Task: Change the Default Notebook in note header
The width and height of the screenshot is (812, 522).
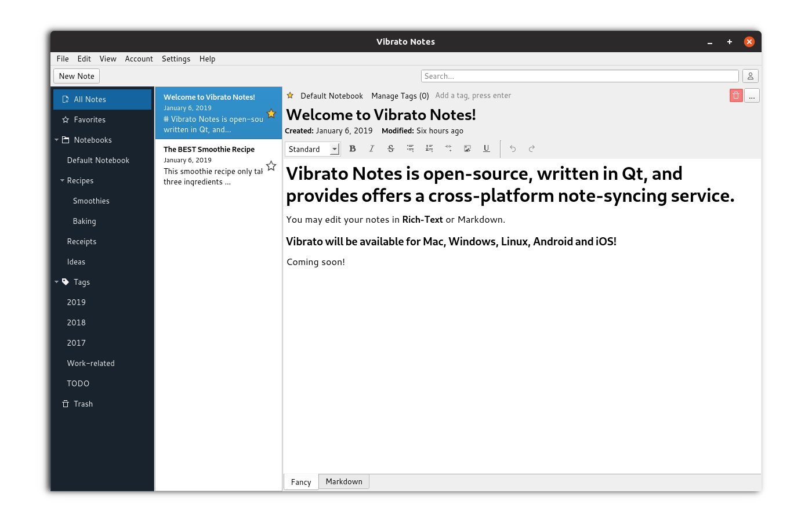Action: coord(332,96)
